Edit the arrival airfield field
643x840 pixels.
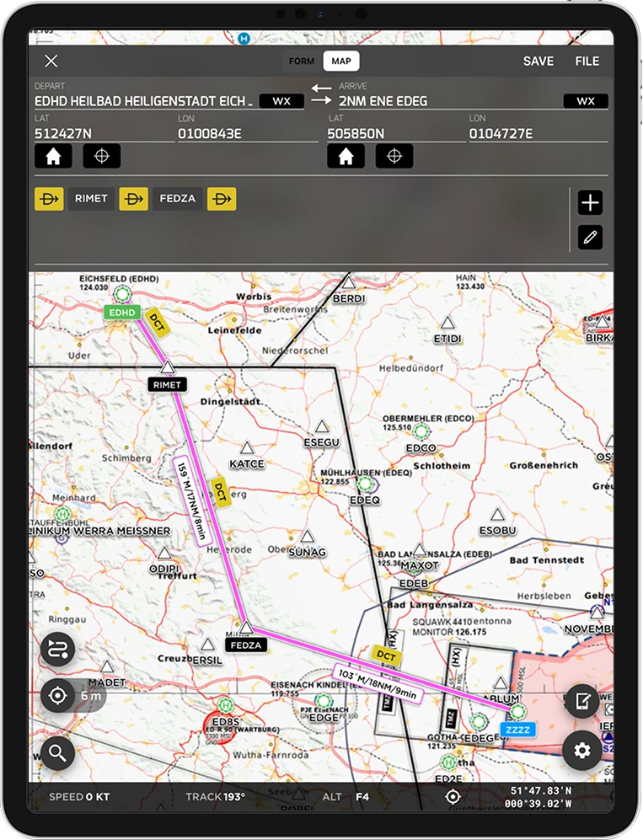[x=447, y=101]
